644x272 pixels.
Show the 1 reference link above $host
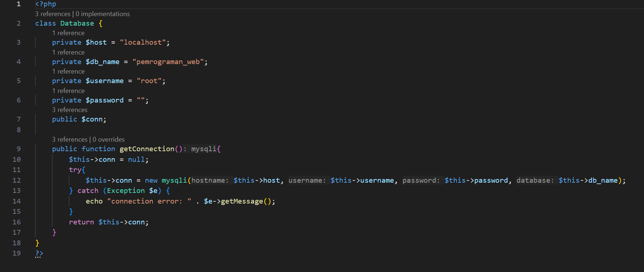(68, 33)
